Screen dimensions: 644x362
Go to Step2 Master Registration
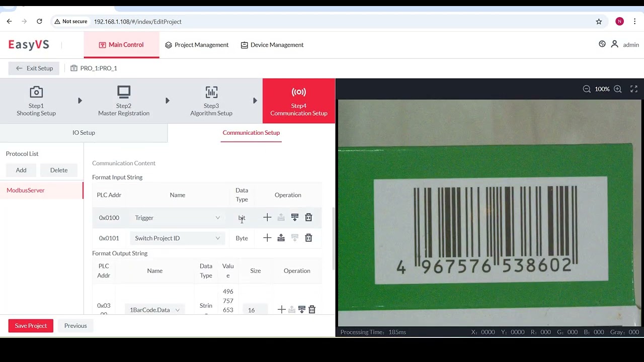(x=124, y=101)
